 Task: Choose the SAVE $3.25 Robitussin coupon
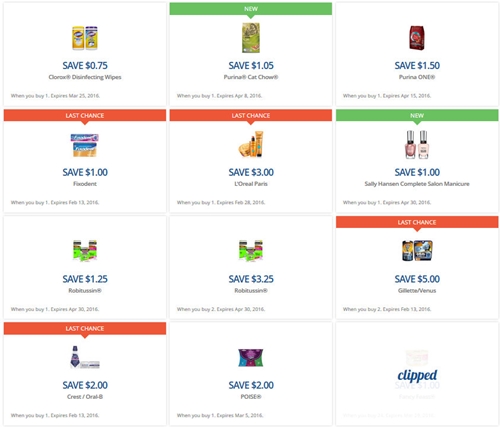point(251,279)
